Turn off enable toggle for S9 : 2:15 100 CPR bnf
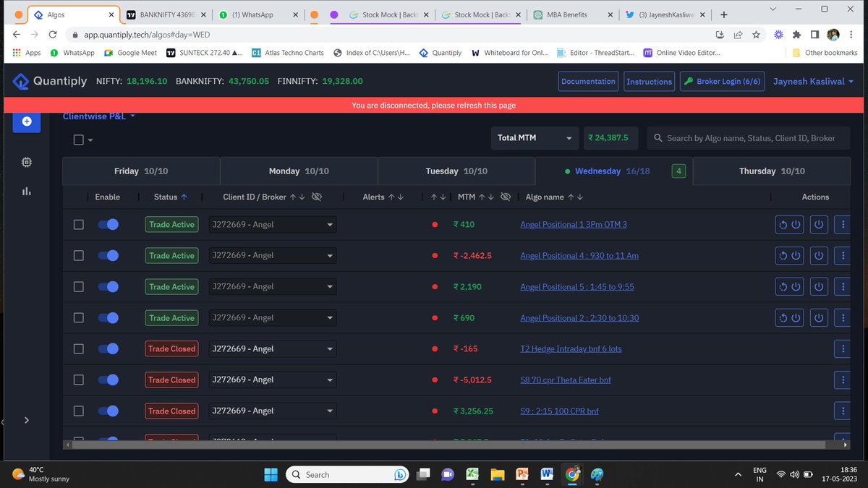Screen dimensions: 868x488 (108, 411)
